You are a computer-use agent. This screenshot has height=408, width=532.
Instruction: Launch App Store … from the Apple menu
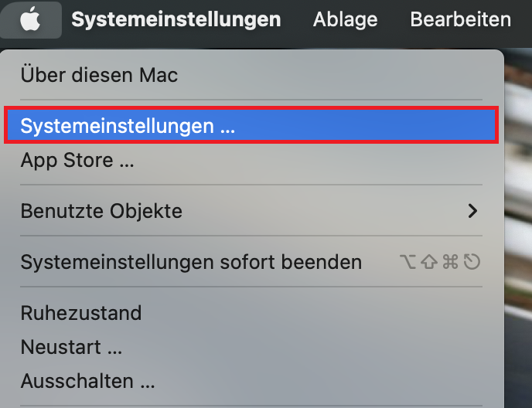point(77,161)
